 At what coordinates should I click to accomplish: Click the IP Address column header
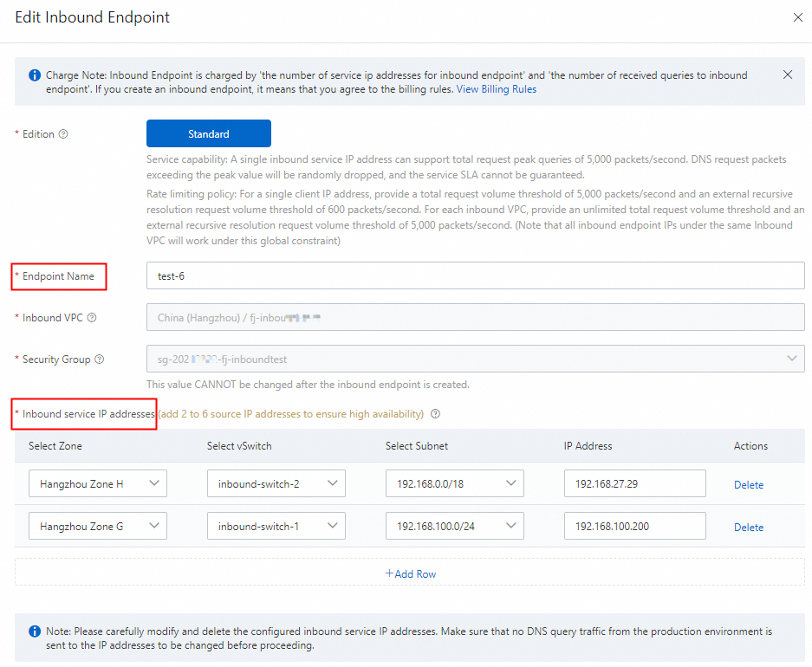point(588,446)
